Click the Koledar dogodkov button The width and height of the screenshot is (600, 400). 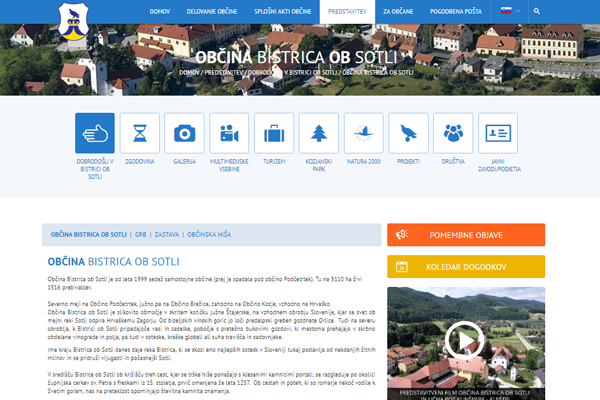[467, 266]
